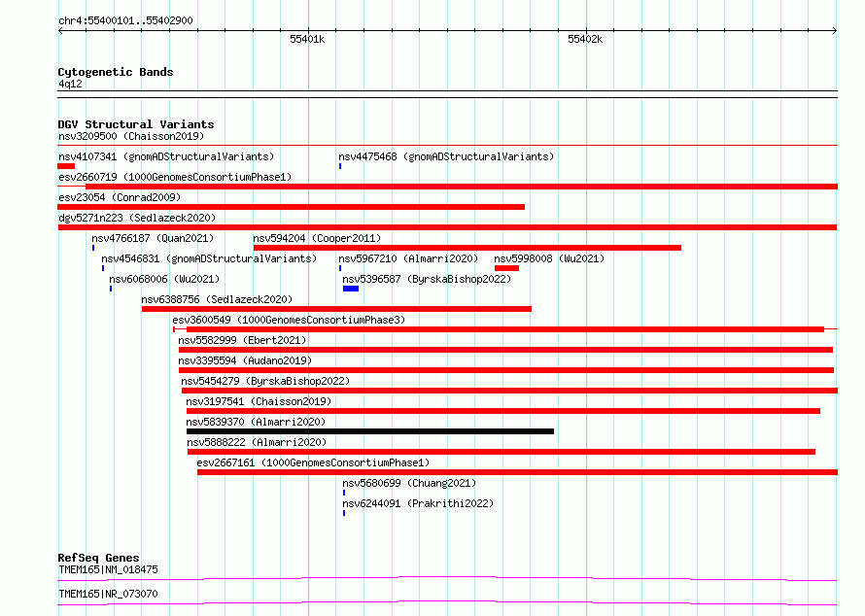865x616 pixels.
Task: Click the esv2667161 (1000GenomesConsortiumPhase1) label
Action: click(x=313, y=462)
